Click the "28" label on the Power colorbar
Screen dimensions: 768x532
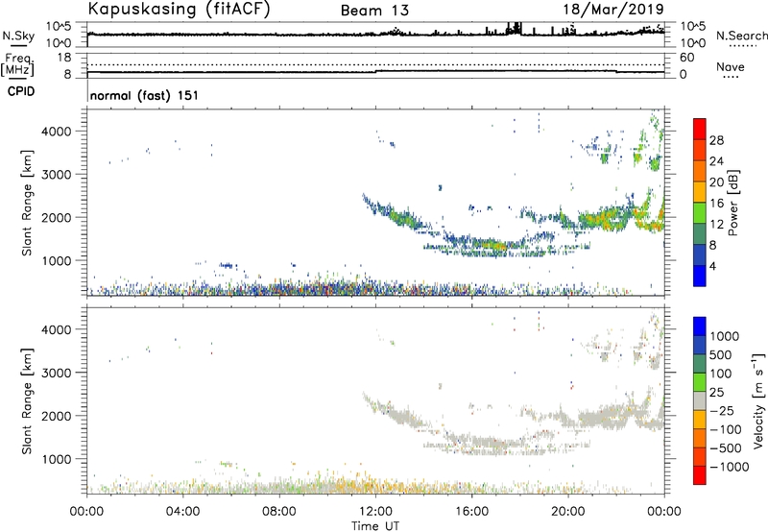point(716,140)
